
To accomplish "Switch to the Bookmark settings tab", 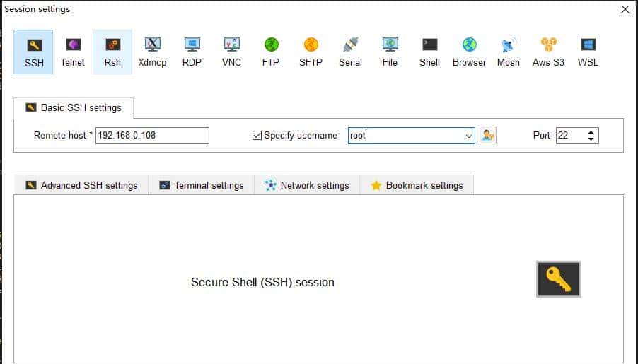I will (x=417, y=185).
